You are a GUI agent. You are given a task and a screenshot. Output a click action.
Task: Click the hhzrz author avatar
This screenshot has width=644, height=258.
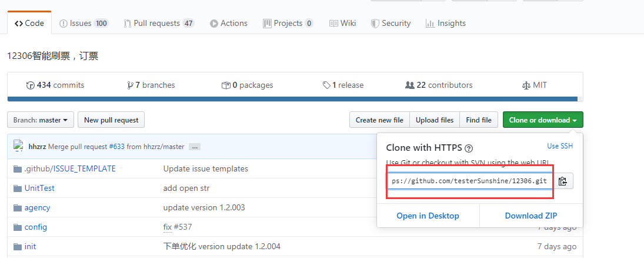click(19, 145)
